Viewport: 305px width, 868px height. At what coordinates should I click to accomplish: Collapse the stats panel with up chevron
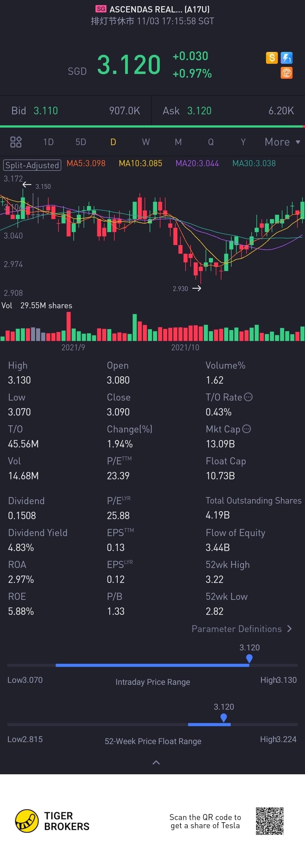click(x=156, y=762)
